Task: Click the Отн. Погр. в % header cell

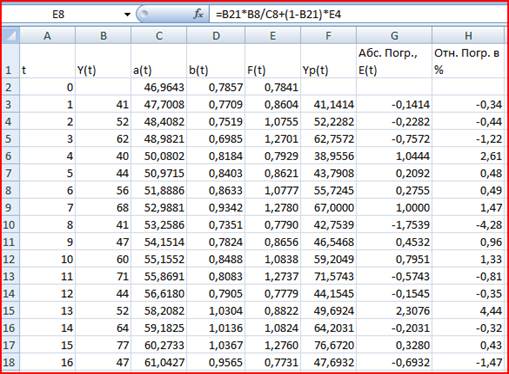Action: pyautogui.click(x=468, y=61)
